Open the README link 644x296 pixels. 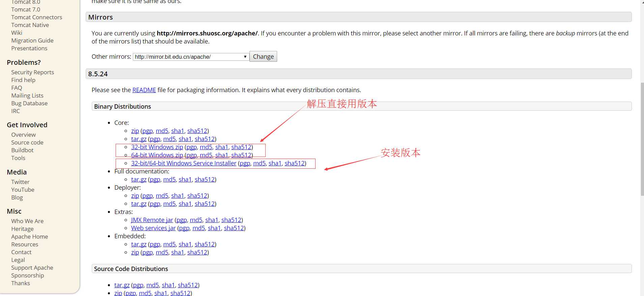(x=144, y=90)
